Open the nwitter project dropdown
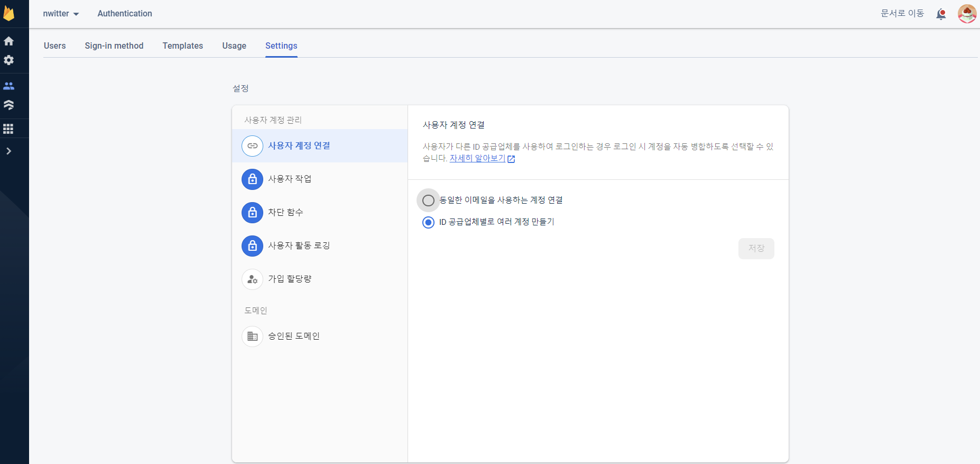The height and width of the screenshot is (464, 980). 61,14
